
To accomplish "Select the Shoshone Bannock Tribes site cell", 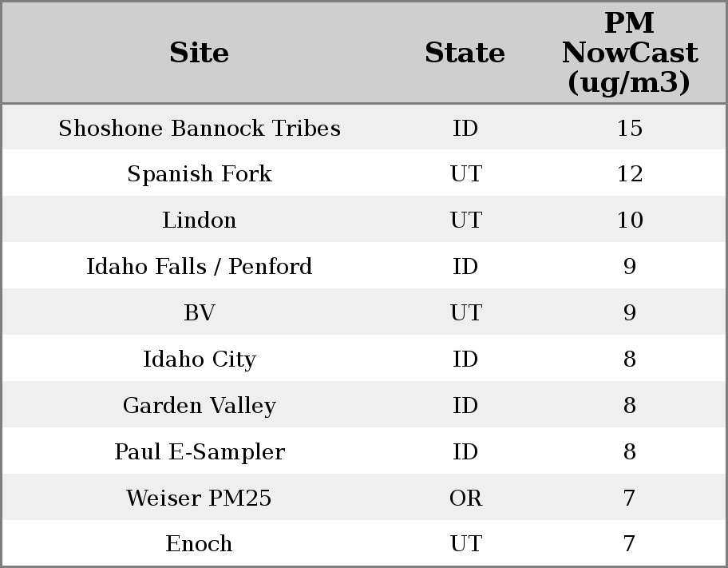I will pos(200,128).
